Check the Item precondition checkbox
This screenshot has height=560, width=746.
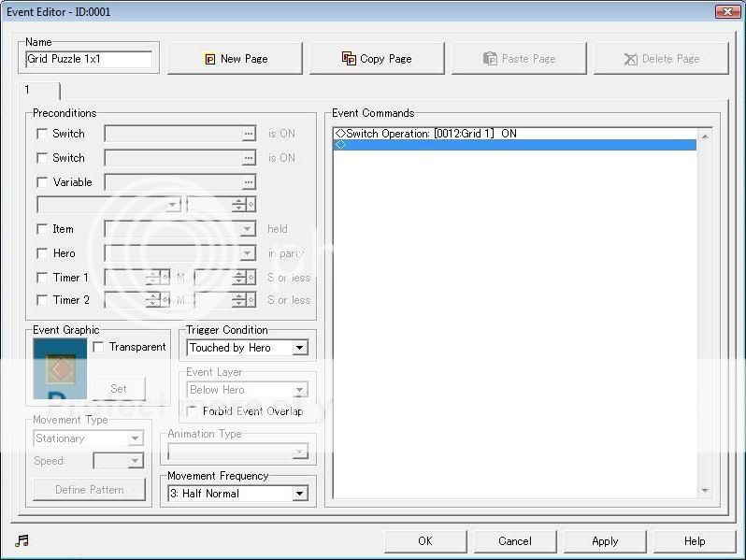42,229
